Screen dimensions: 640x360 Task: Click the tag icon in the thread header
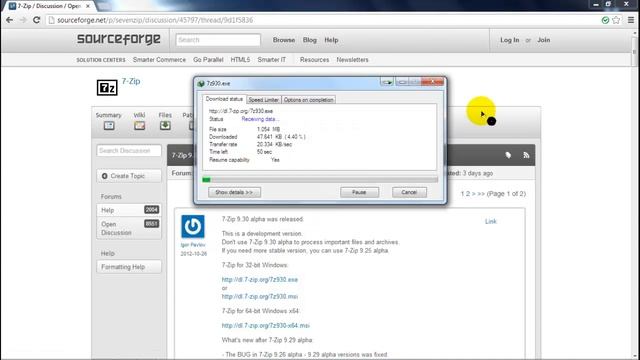coord(508,155)
